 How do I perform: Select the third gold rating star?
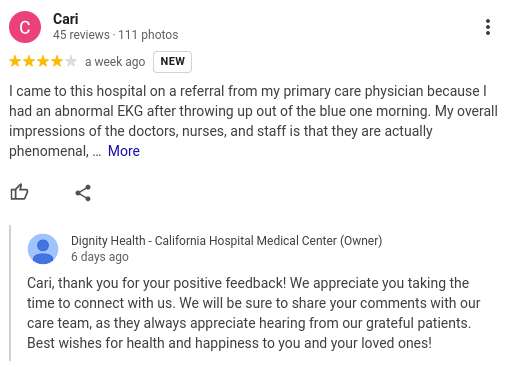(x=43, y=61)
